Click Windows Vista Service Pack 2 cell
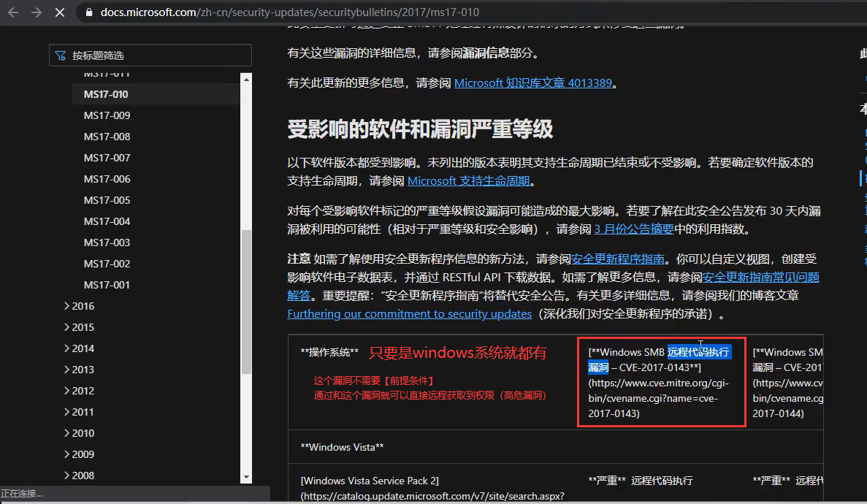867x504 pixels. point(432,488)
